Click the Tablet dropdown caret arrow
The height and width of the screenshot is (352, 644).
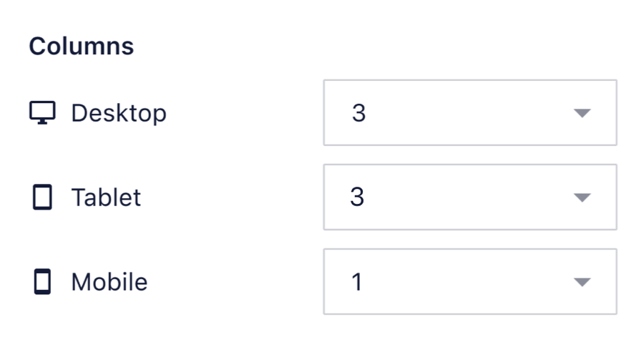click(x=582, y=197)
